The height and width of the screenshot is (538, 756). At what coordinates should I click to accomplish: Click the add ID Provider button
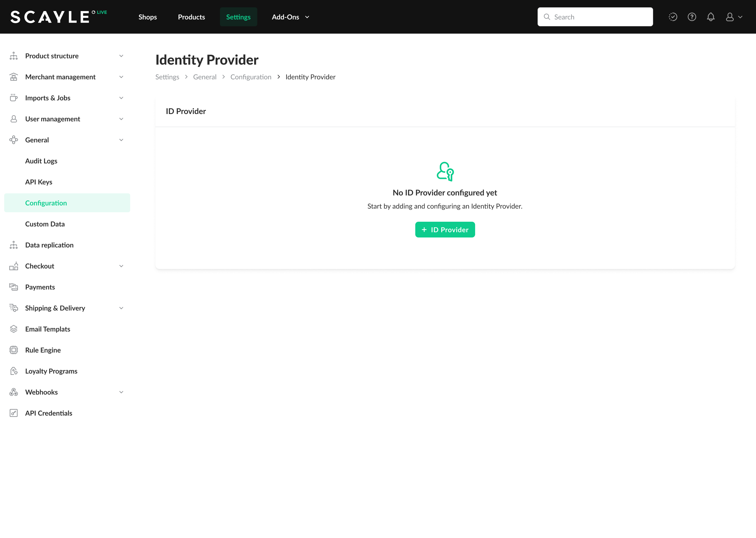click(445, 230)
